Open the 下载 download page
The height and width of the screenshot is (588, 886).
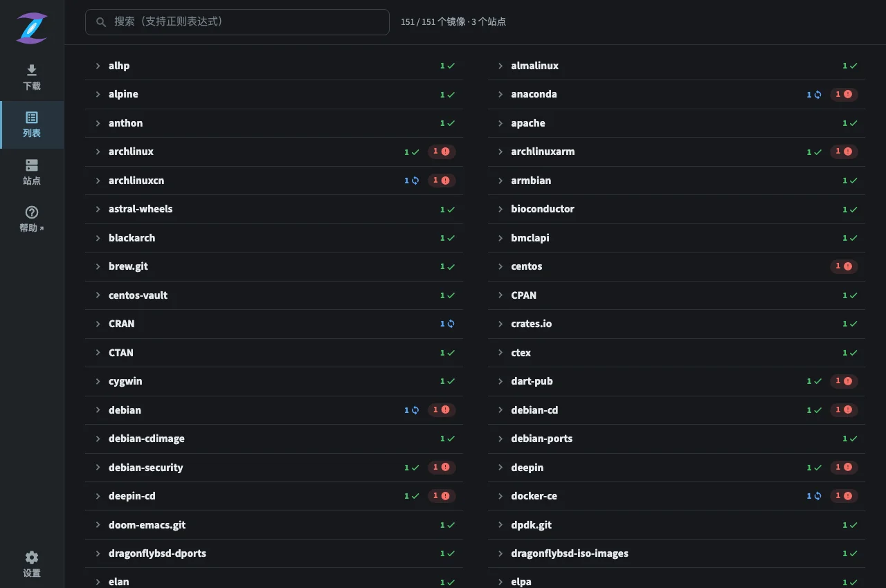[x=32, y=77]
